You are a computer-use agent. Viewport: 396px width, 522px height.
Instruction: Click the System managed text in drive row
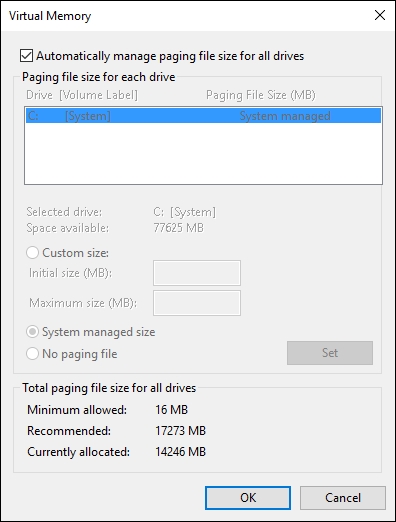285,116
